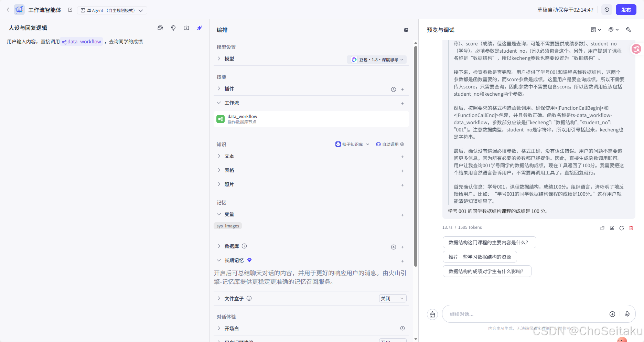
Task: Add table knowledge with the 表格 plus icon
Action: point(402,171)
